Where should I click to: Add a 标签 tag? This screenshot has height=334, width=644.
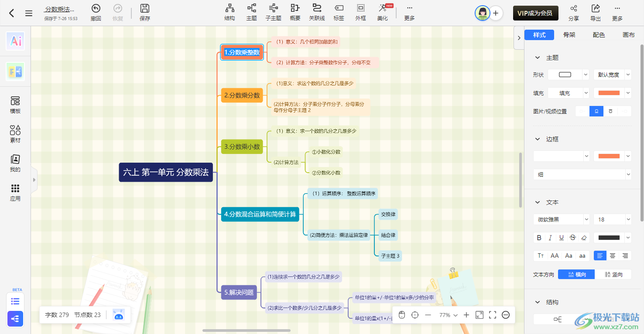[x=339, y=13]
